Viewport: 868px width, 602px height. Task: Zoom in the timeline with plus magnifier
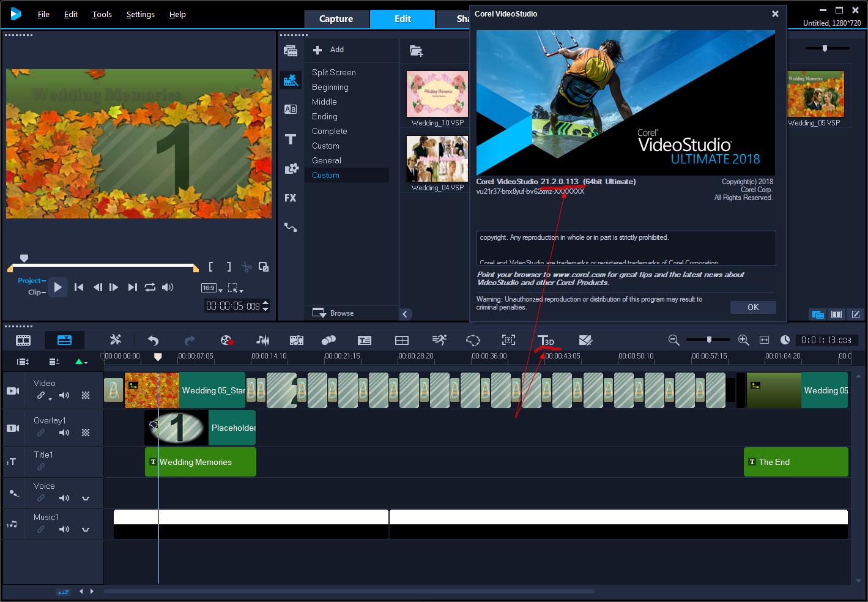point(744,340)
